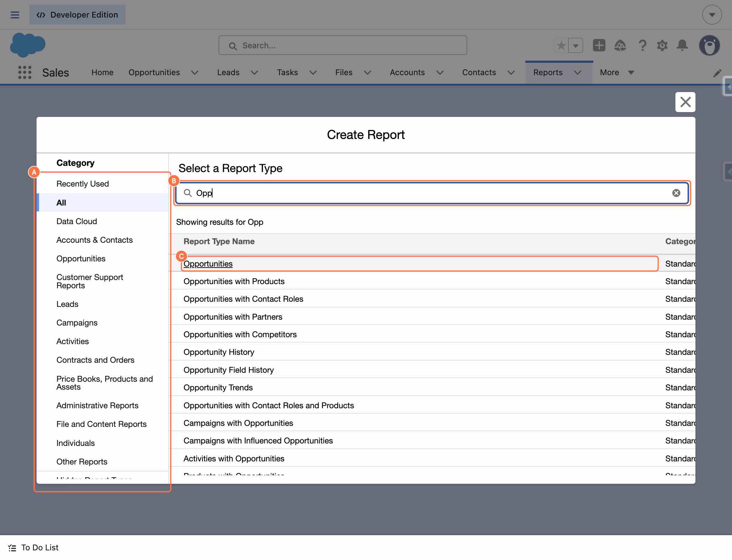Open the notifications bell
Screen dimensions: 732x560
coord(682,45)
